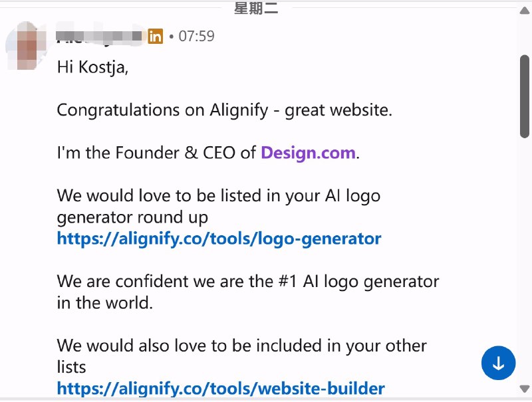Open the sender's profile avatar
The image size is (532, 402).
pyautogui.click(x=27, y=47)
